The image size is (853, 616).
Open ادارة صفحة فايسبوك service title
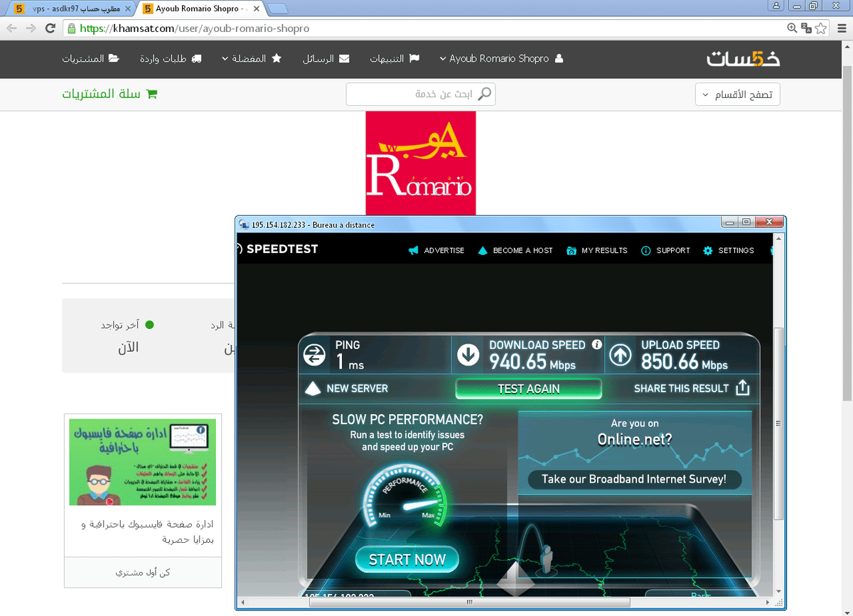click(x=148, y=532)
